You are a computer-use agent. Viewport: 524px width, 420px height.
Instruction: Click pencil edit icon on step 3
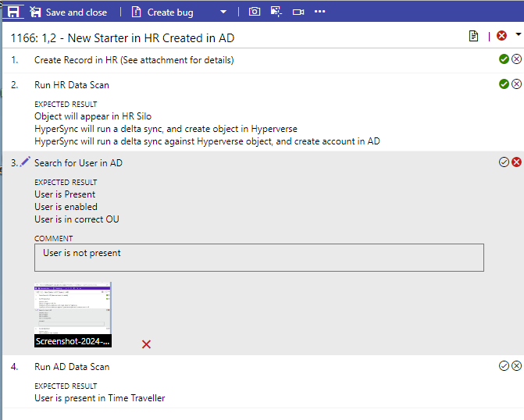[x=25, y=162]
